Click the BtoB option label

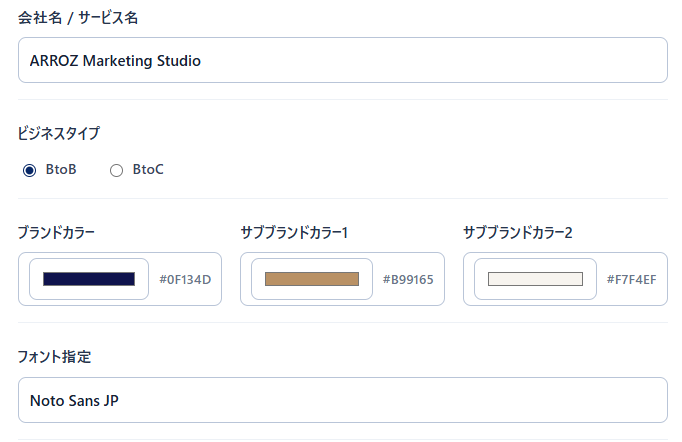click(61, 169)
